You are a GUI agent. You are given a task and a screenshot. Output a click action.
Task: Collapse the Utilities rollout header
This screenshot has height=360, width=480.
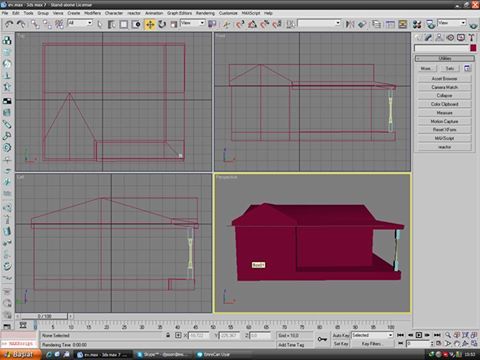(444, 58)
